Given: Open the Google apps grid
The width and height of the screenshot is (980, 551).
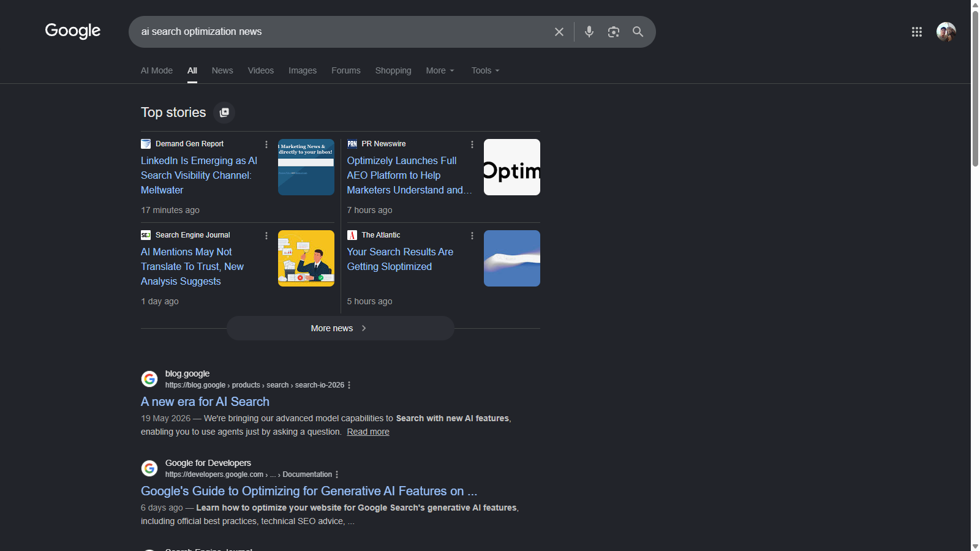Looking at the screenshot, I should 917,32.
